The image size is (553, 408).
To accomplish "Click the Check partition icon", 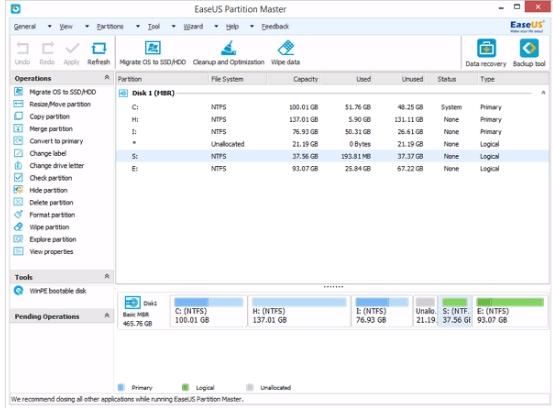I will tap(18, 177).
